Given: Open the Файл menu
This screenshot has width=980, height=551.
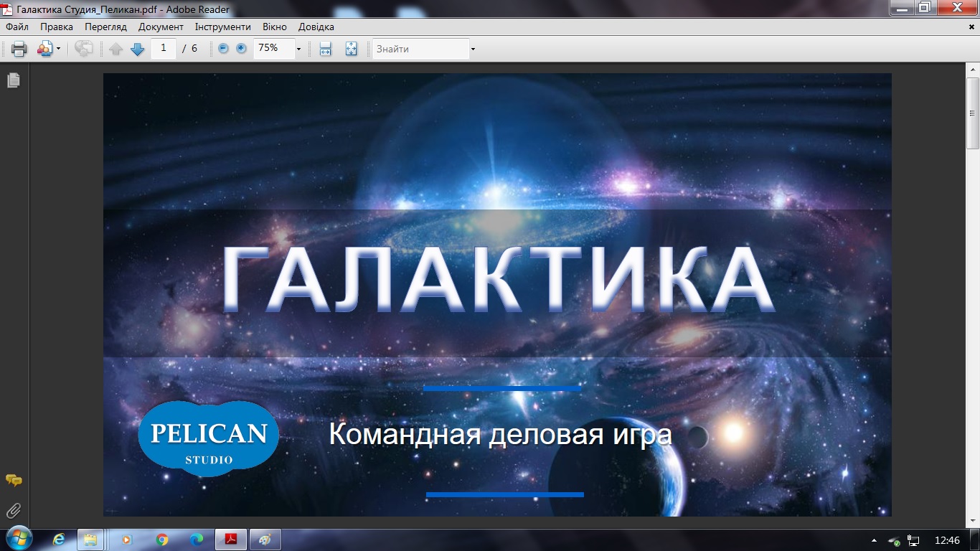Looking at the screenshot, I should [17, 27].
